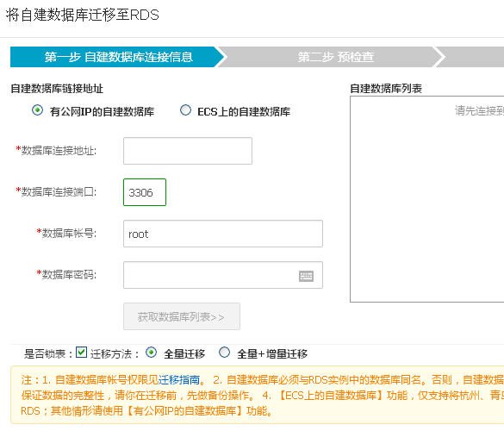This screenshot has width=504, height=431.
Task: Click the 自建数据库链接地址 heading text
Action: coord(57,89)
